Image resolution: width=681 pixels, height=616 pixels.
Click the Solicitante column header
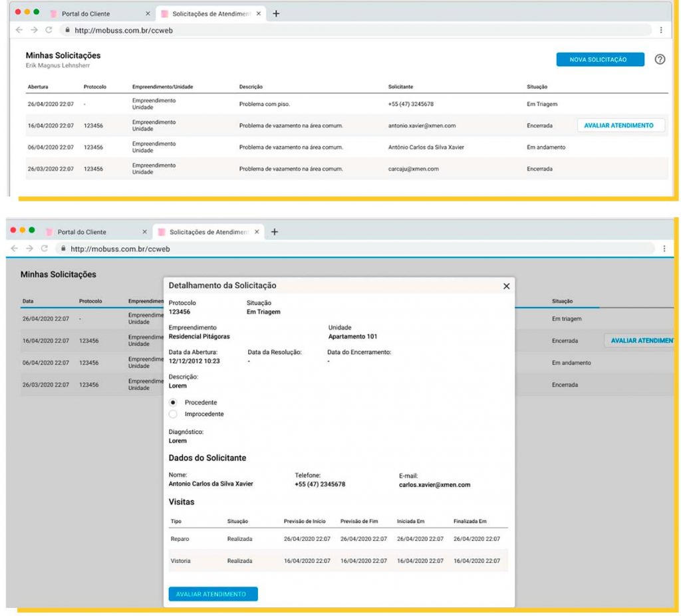tap(400, 87)
